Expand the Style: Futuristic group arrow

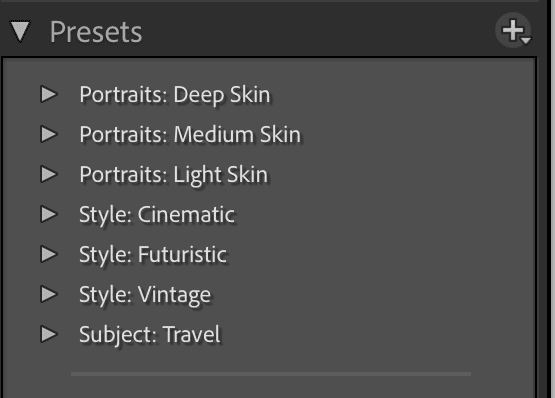[x=49, y=254]
